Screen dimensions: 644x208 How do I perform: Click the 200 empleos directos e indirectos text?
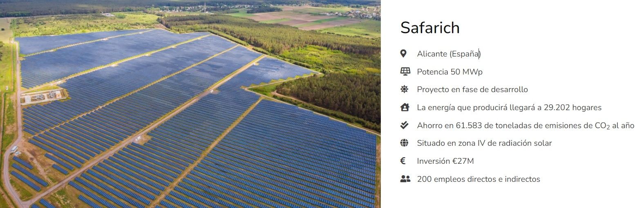click(479, 179)
